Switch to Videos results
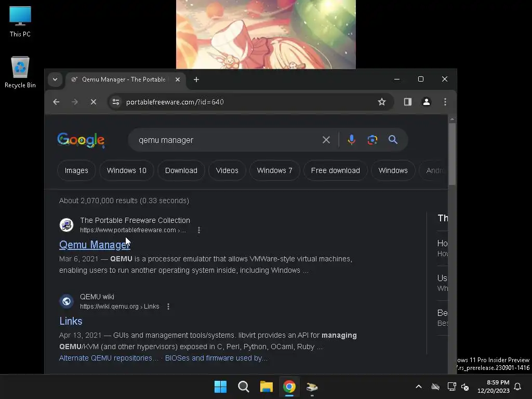 click(x=227, y=170)
